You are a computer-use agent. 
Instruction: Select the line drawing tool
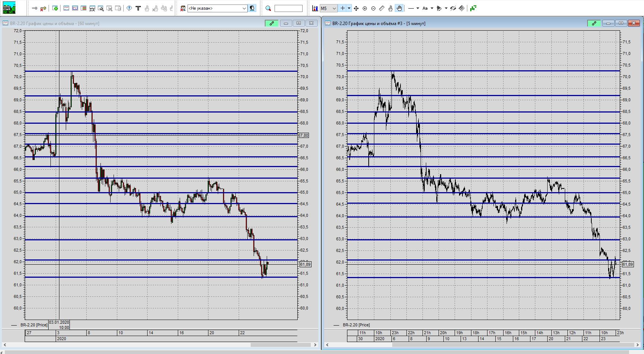(411, 8)
